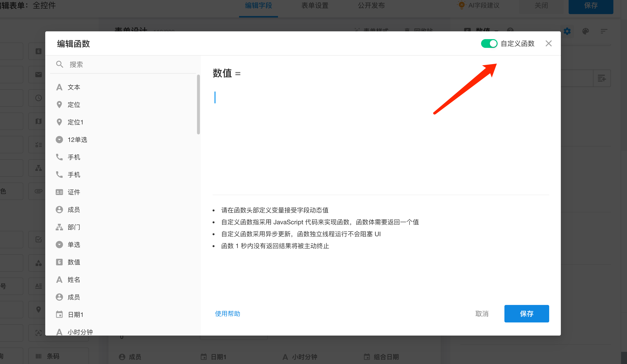The width and height of the screenshot is (627, 364).
Task: Open the 公开发布 tab
Action: pyautogui.click(x=371, y=6)
